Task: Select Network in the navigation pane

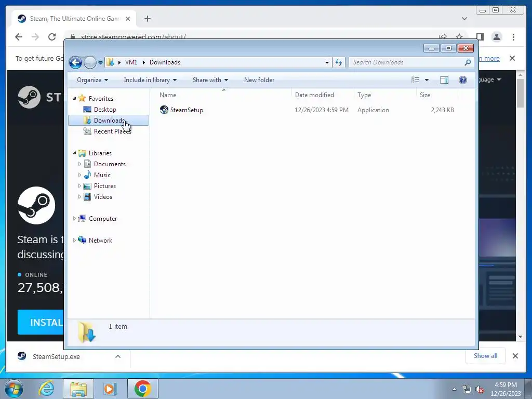Action: [100, 240]
